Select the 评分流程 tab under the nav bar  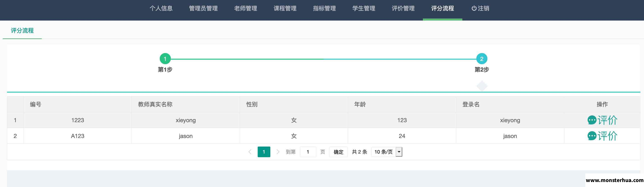click(x=22, y=30)
